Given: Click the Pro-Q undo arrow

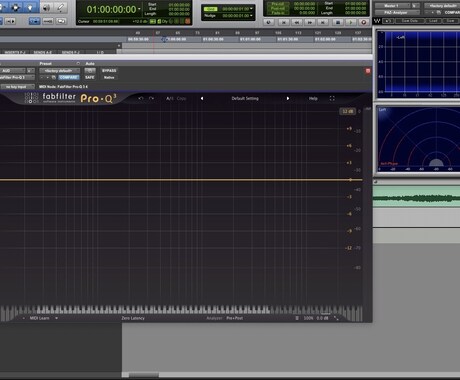Looking at the screenshot, I should pyautogui.click(x=141, y=99).
